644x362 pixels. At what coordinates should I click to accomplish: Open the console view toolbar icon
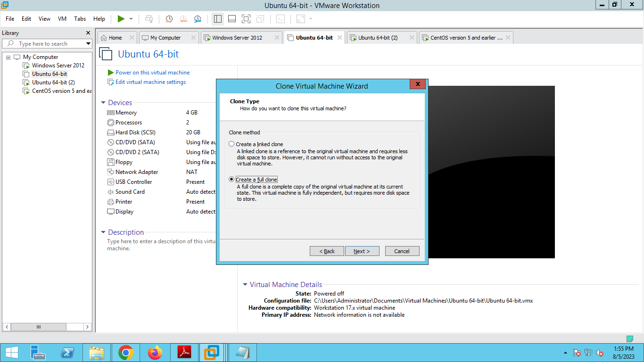pos(281,19)
